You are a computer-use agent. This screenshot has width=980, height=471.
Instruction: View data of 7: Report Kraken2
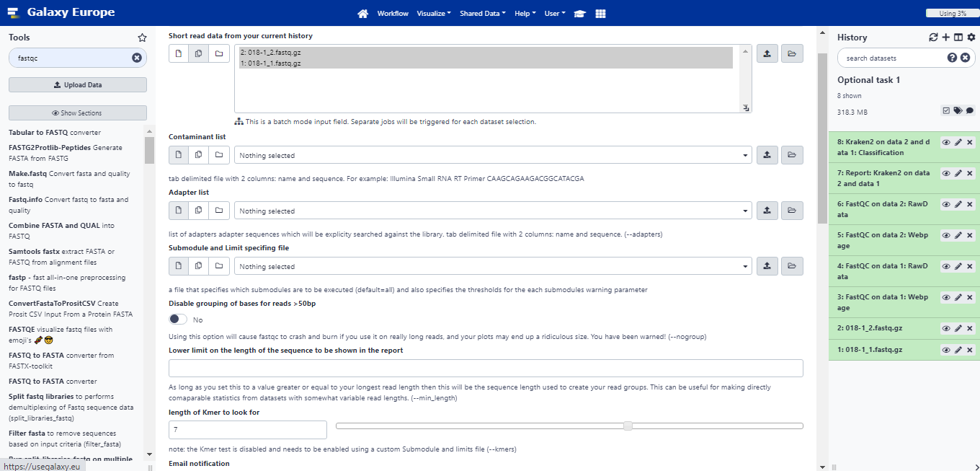click(x=946, y=173)
